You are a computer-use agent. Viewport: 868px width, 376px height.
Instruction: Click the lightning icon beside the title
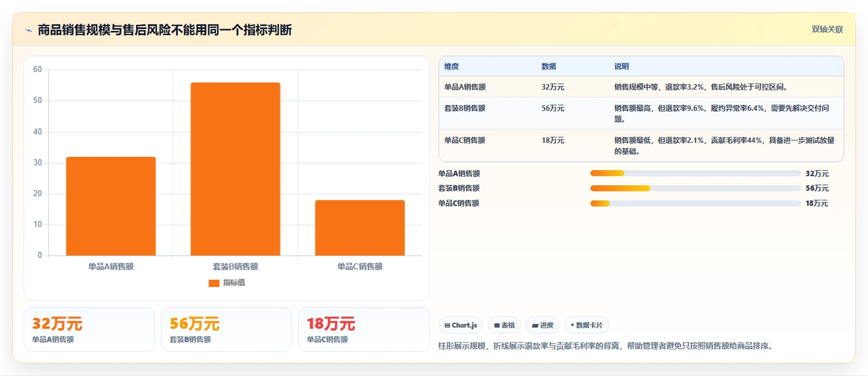(x=28, y=30)
